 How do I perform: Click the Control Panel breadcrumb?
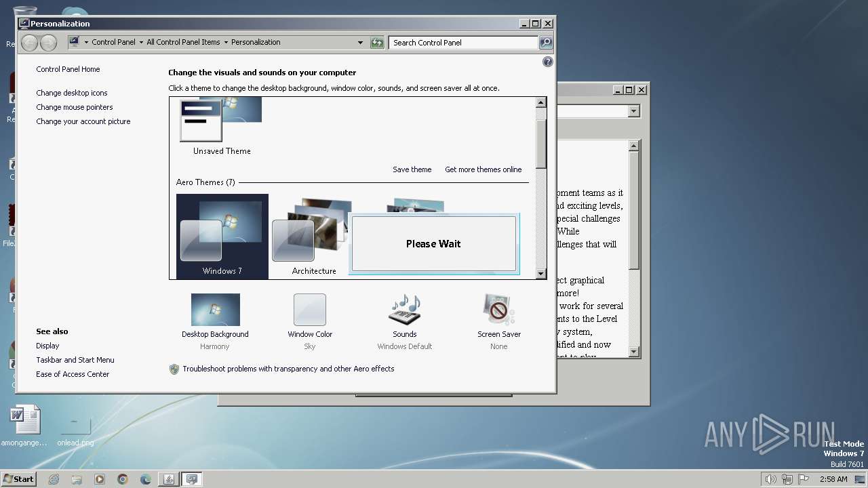coord(114,42)
